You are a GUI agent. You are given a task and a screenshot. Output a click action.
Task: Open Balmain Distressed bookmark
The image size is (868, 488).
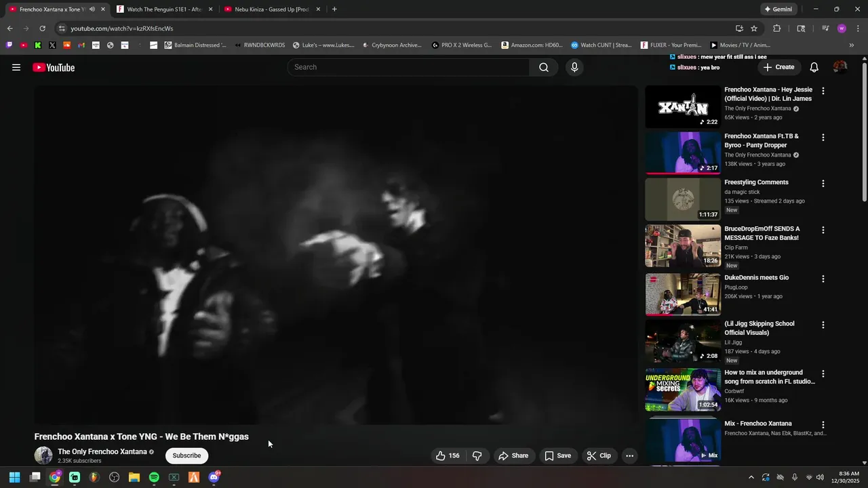click(195, 45)
